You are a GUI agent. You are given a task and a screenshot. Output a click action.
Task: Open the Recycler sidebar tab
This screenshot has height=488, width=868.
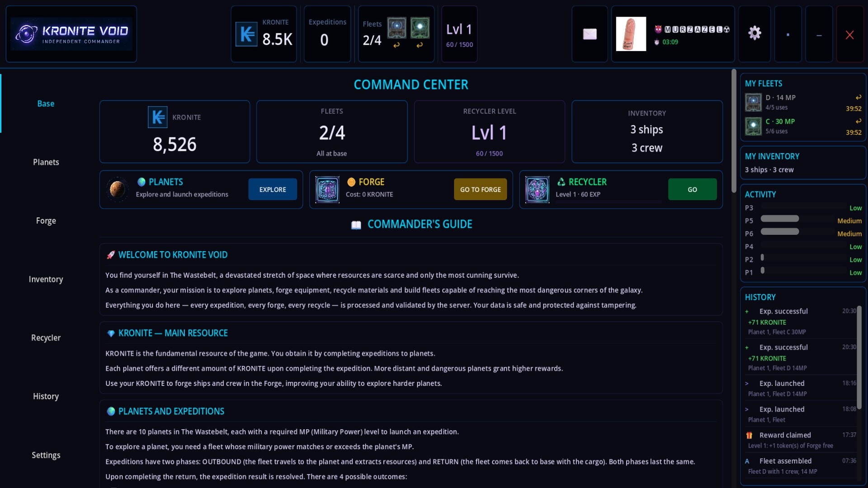[x=46, y=338]
